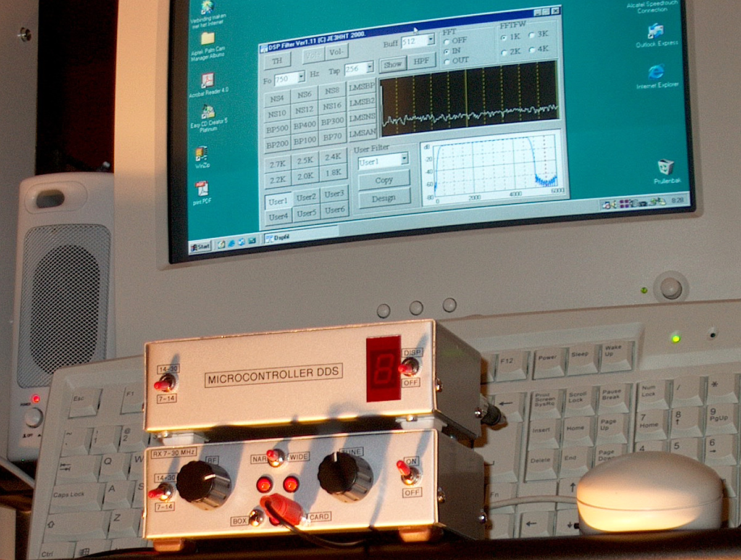
Task: Open the Tap 256 dropdown
Action: point(369,67)
